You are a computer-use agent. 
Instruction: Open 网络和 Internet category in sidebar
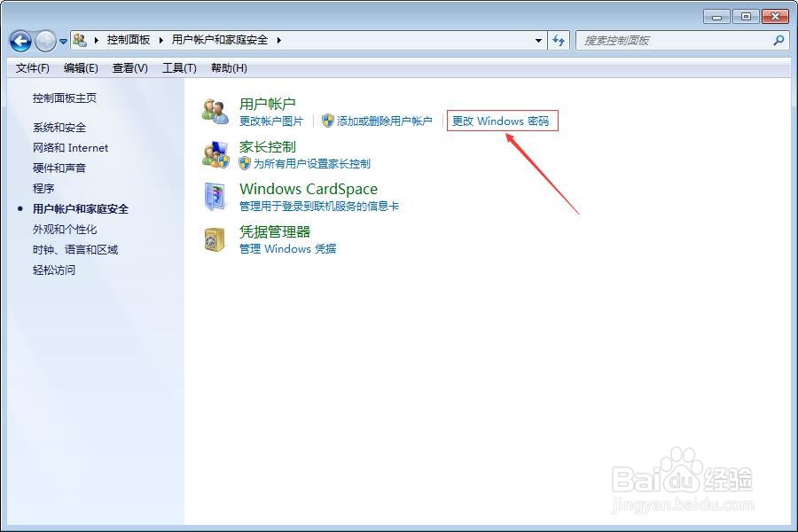point(70,148)
